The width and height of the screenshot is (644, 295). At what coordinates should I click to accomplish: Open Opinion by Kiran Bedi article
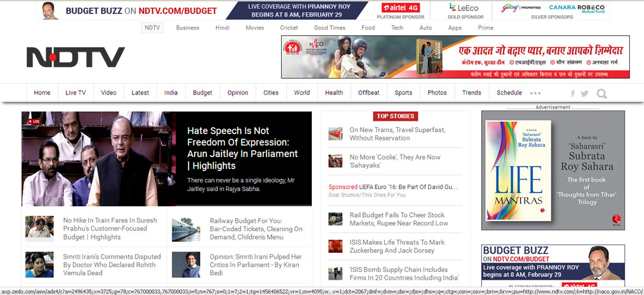pyautogui.click(x=256, y=264)
